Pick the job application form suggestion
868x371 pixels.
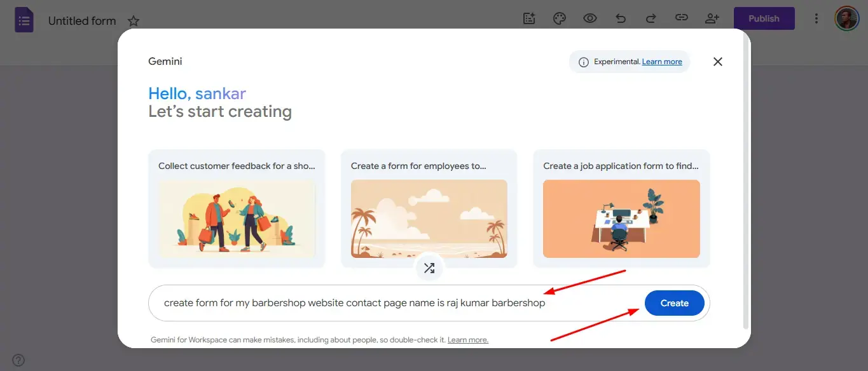[x=621, y=208]
